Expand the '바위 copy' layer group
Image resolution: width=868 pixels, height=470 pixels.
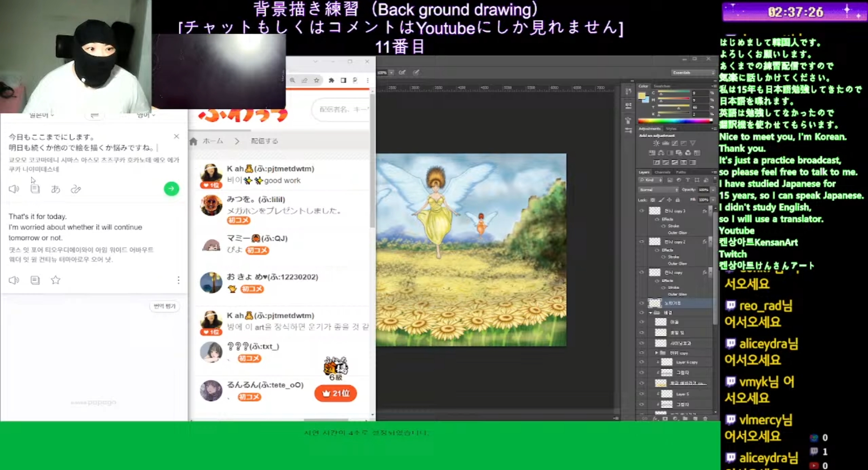point(656,352)
